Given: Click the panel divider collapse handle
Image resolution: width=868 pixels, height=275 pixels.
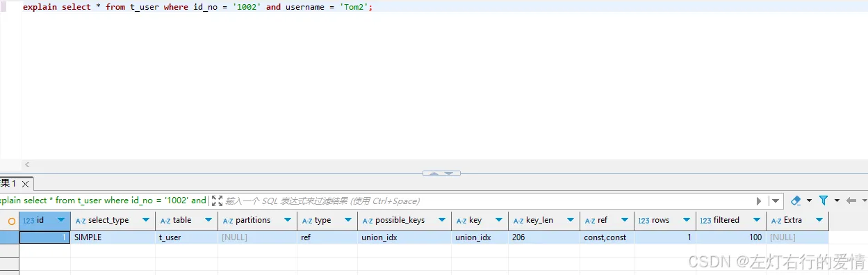Looking at the screenshot, I should tap(441, 173).
